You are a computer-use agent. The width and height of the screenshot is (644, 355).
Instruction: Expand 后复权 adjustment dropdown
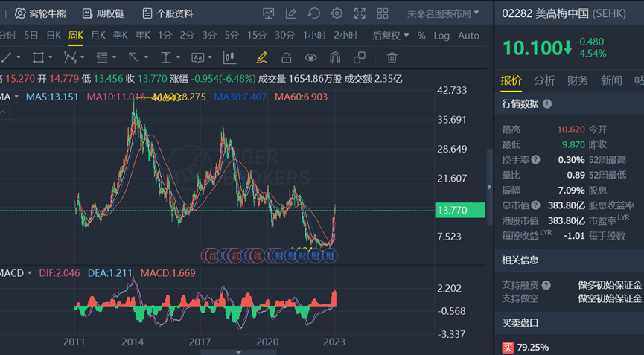tap(391, 36)
